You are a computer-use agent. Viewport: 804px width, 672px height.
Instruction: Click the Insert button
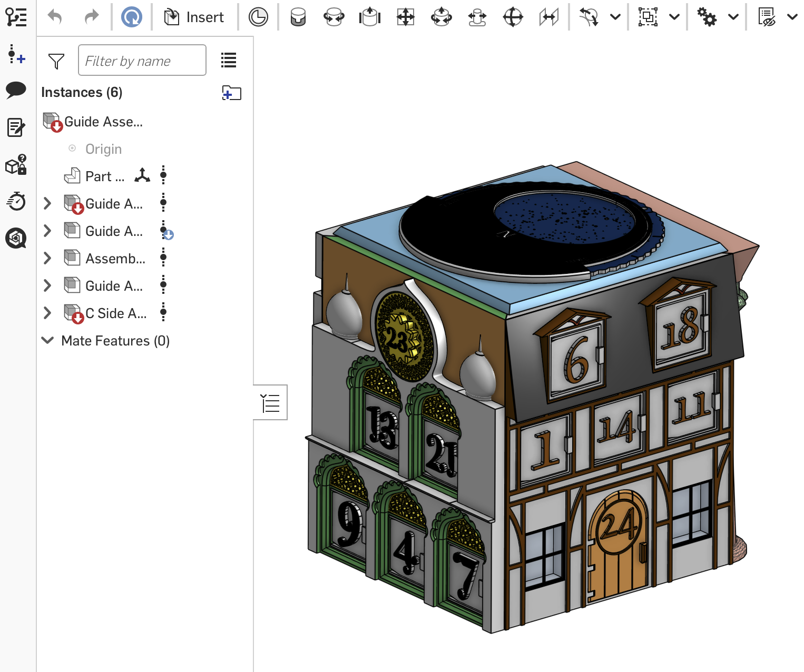pos(194,17)
